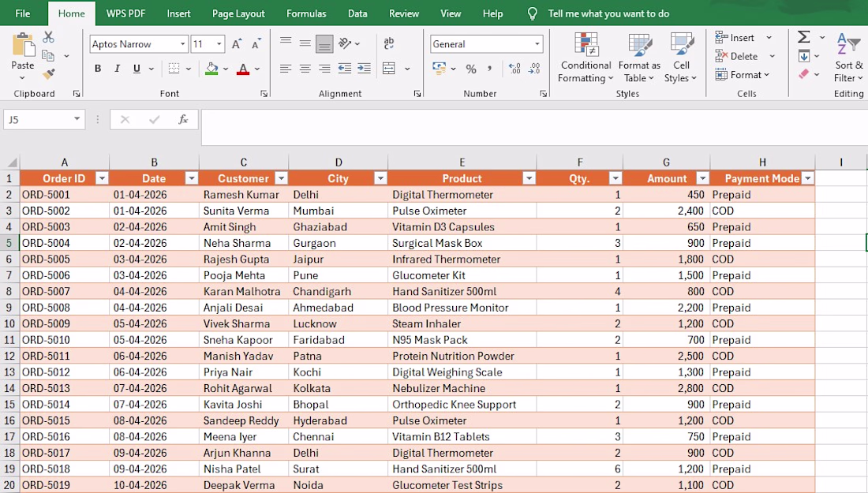
Task: Decrease font size with the smaller A
Action: [256, 44]
